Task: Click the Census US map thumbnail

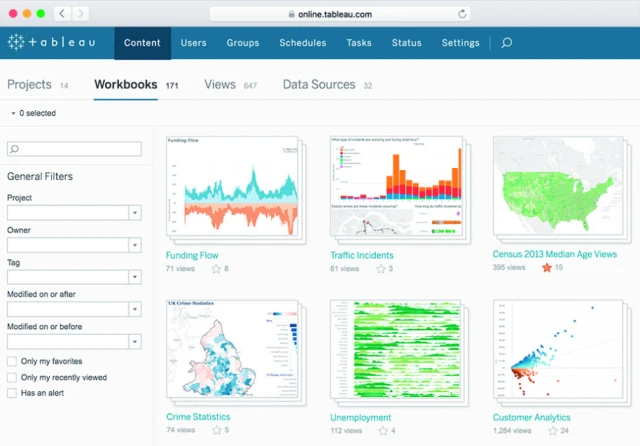Action: pos(558,185)
